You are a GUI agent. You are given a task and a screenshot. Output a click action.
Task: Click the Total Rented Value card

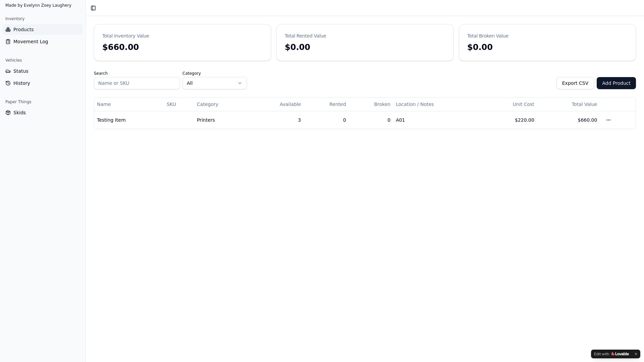point(365,43)
